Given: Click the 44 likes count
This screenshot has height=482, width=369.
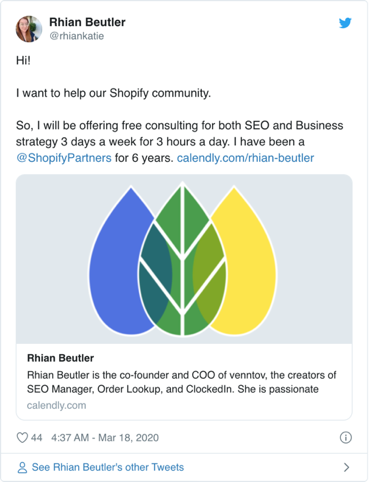Looking at the screenshot, I should pyautogui.click(x=37, y=437).
